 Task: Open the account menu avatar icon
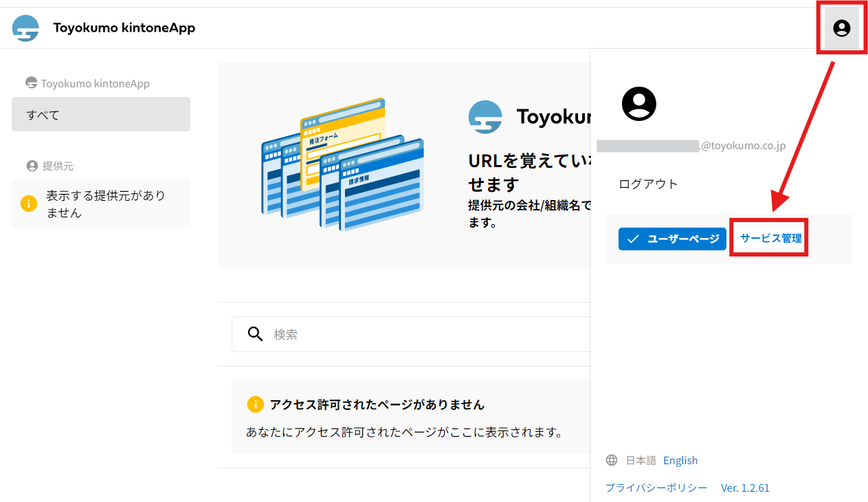coord(841,28)
